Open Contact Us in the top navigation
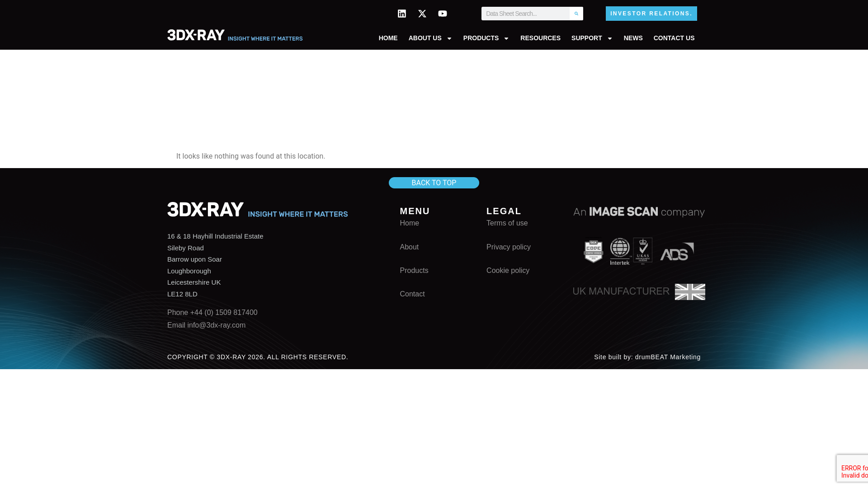The width and height of the screenshot is (868, 488). click(674, 38)
